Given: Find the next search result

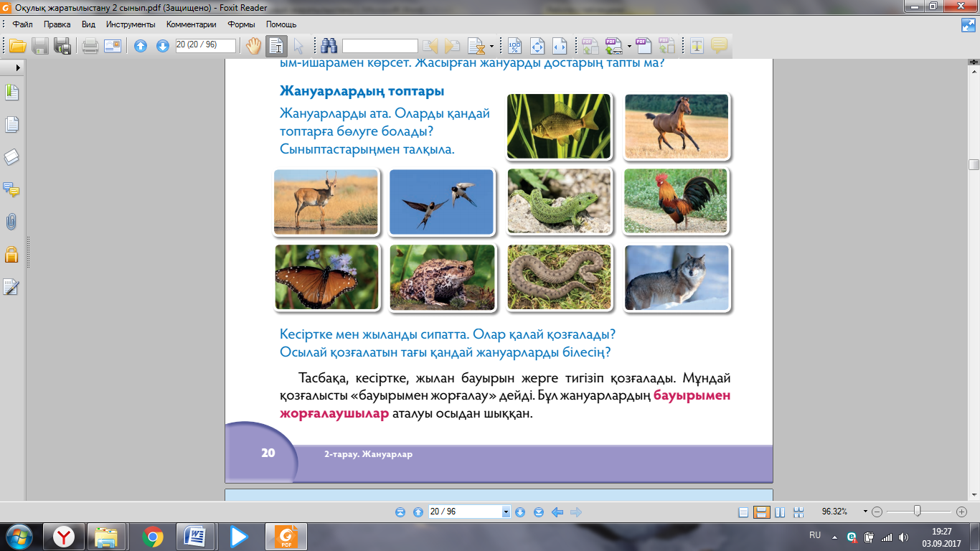Looking at the screenshot, I should coord(452,46).
